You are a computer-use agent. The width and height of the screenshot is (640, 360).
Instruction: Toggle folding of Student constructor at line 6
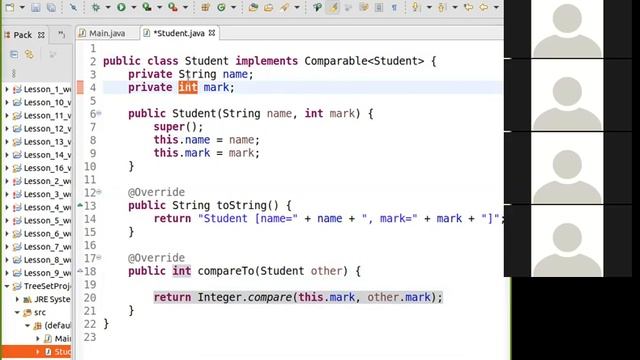tap(99, 113)
